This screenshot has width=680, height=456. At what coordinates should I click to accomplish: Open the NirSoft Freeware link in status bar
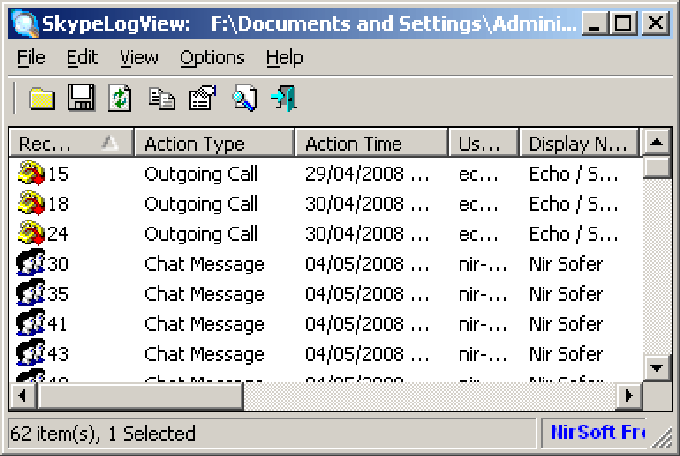[x=598, y=433]
